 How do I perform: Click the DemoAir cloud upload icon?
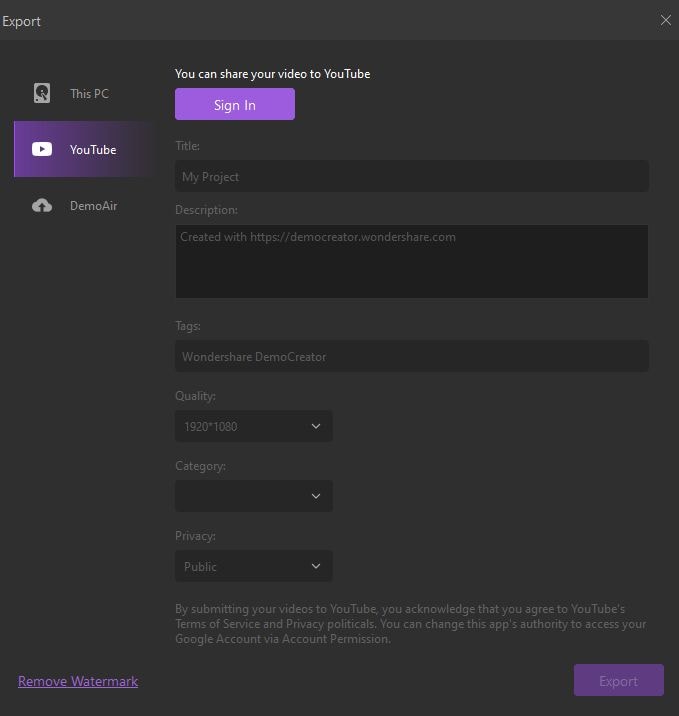(x=42, y=205)
